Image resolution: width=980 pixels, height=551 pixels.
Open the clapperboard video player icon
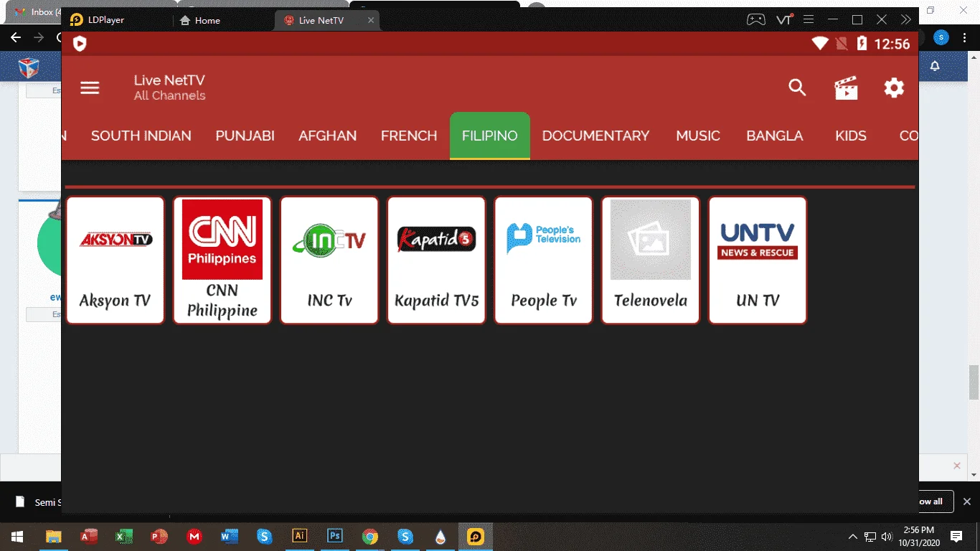click(x=846, y=88)
